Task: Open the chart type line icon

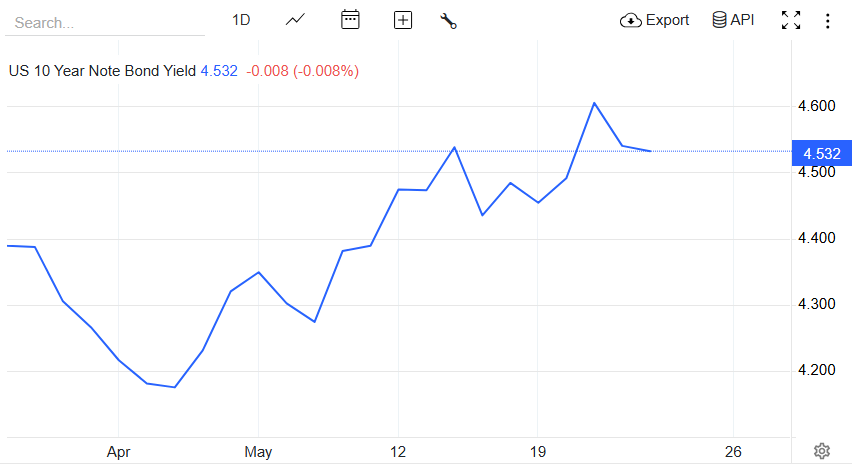Action: (x=295, y=20)
